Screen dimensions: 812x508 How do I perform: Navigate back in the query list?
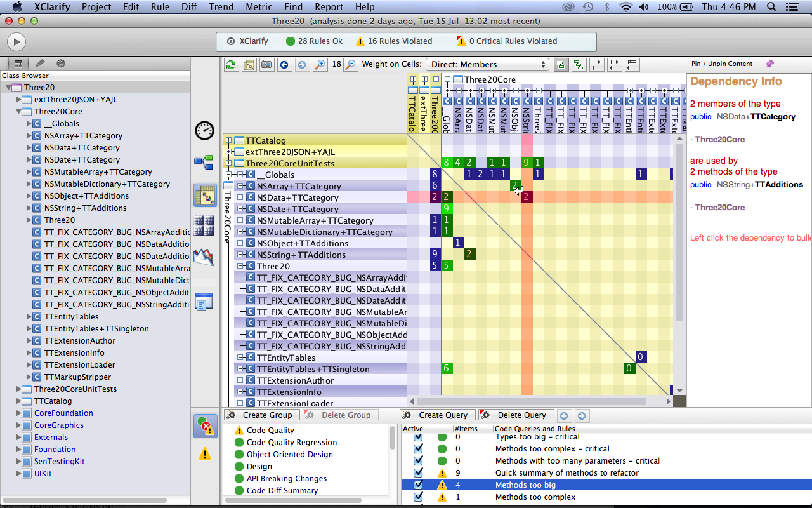point(563,415)
